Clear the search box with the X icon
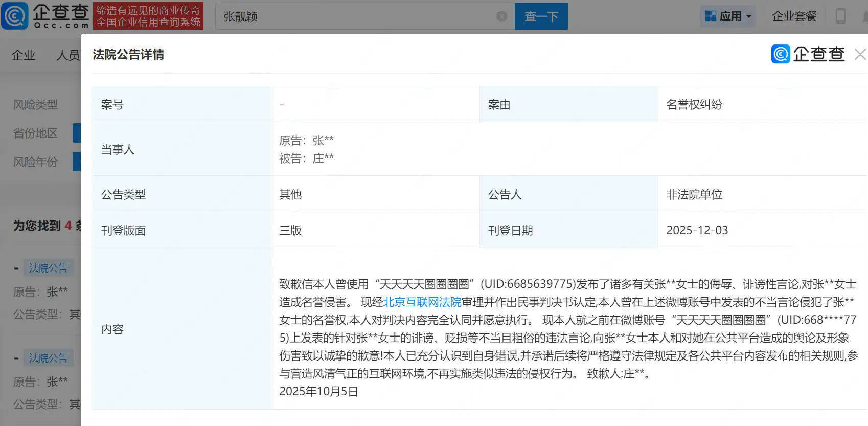 [x=502, y=16]
